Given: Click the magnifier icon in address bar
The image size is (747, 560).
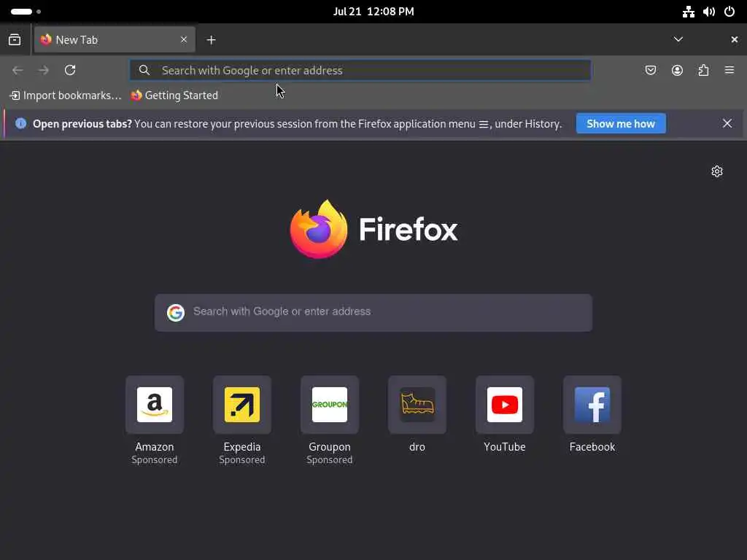Looking at the screenshot, I should pos(144,71).
